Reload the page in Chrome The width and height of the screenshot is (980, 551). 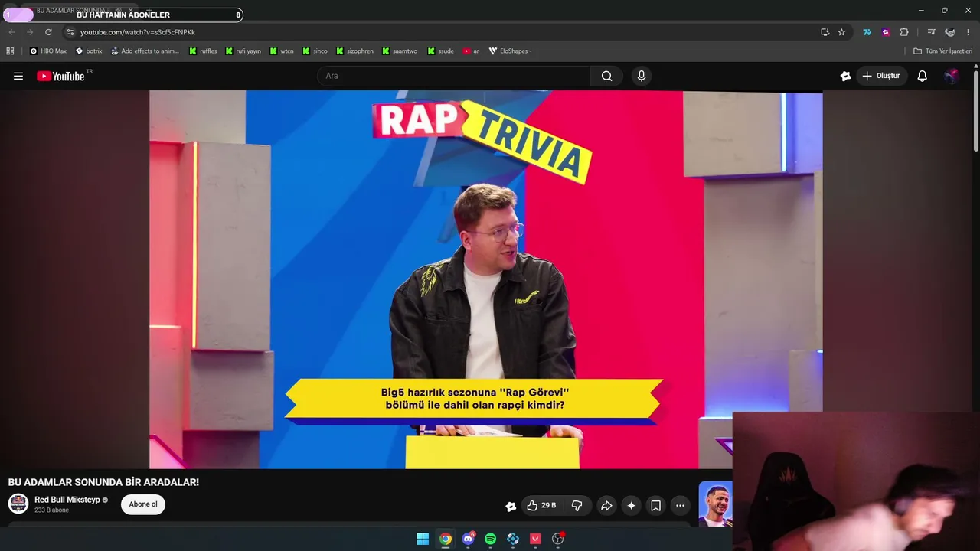48,32
